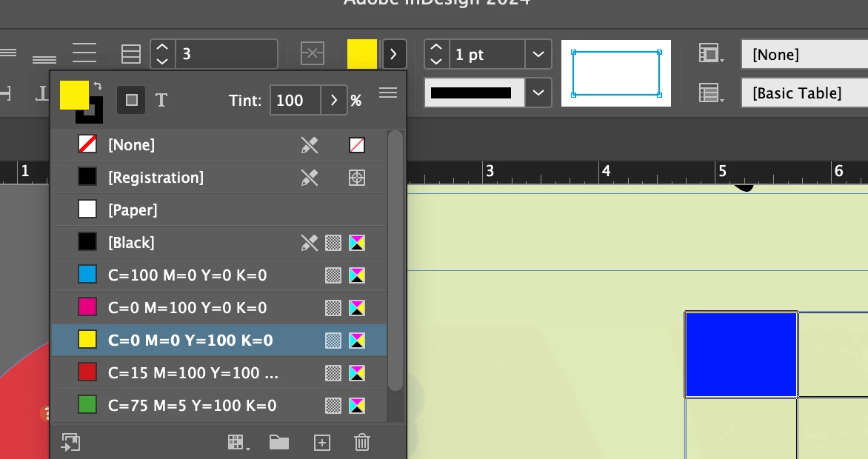Click the vertical justify alignment icon
The image size is (868, 459).
(84, 53)
